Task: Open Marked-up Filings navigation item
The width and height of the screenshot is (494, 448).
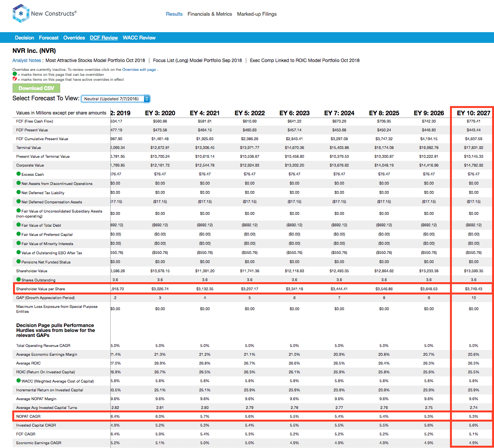Action: tap(257, 14)
